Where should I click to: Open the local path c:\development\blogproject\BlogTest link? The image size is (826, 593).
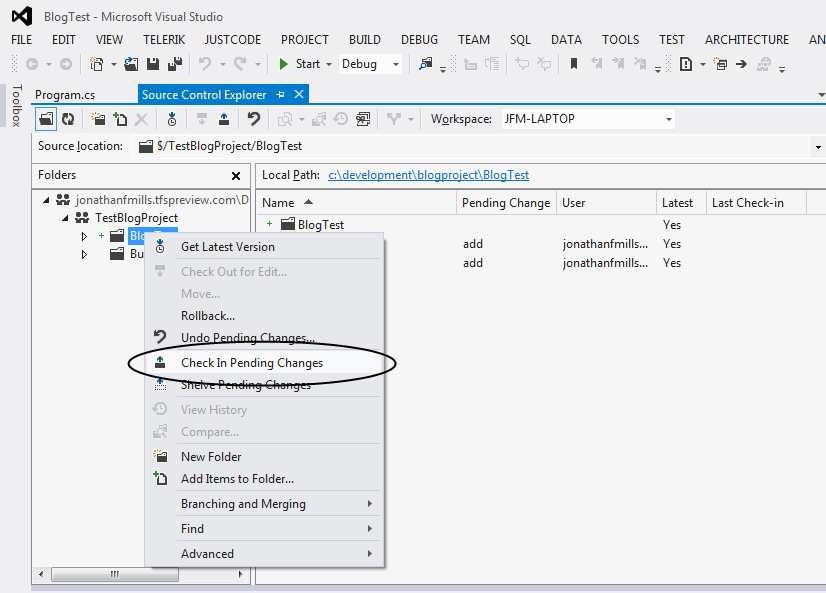[428, 175]
